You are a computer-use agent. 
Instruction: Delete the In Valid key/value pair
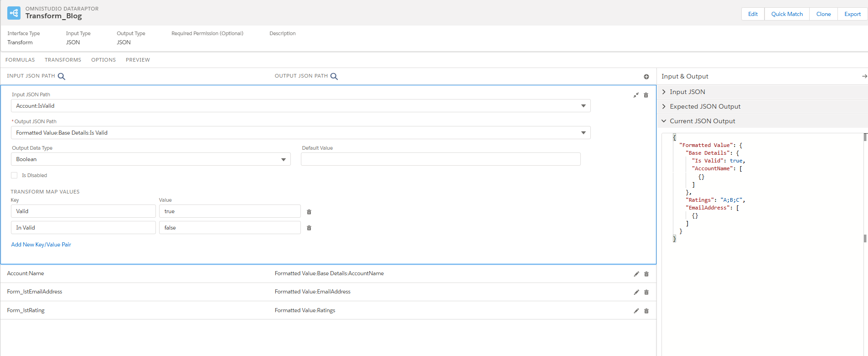(x=309, y=228)
